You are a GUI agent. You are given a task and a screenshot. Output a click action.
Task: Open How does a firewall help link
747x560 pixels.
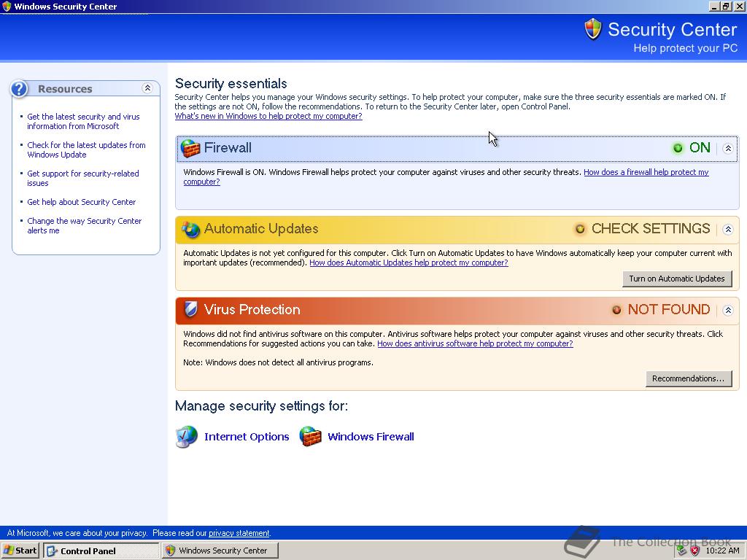[x=646, y=172]
